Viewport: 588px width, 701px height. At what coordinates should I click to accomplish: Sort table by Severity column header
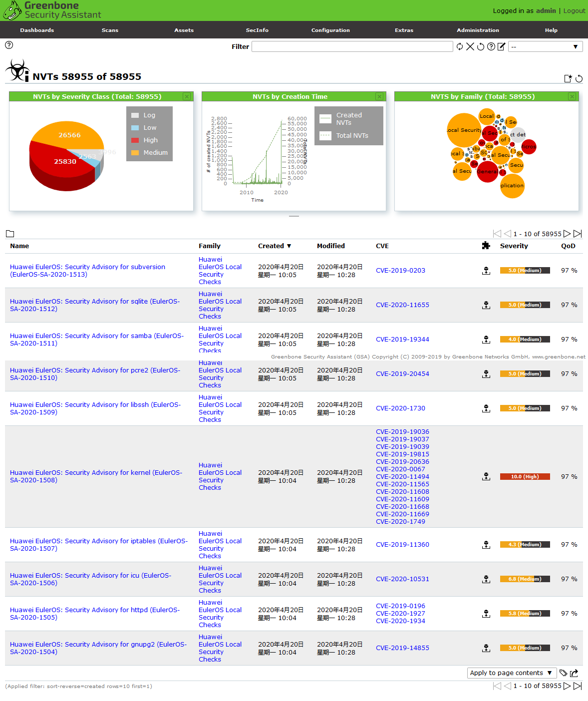pyautogui.click(x=514, y=246)
